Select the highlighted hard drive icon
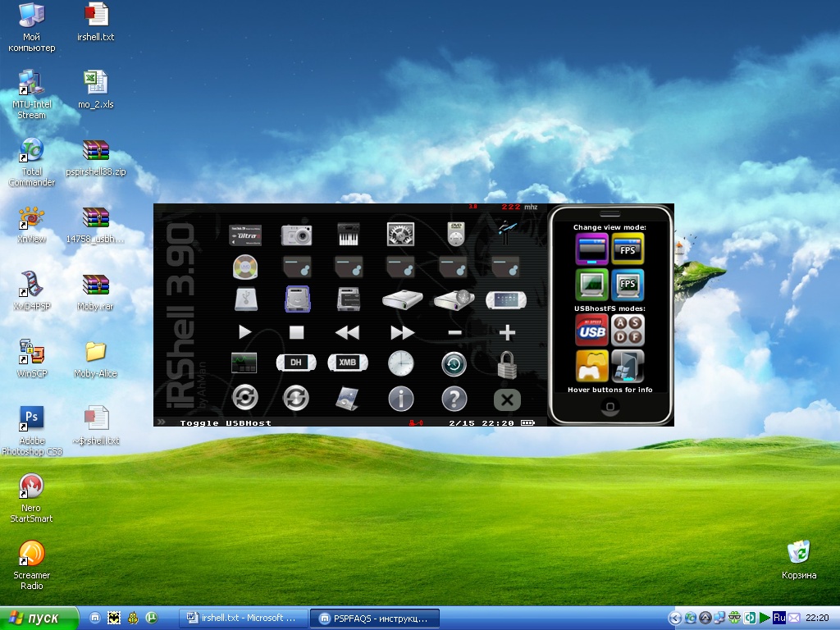840x630 pixels. 296,299
